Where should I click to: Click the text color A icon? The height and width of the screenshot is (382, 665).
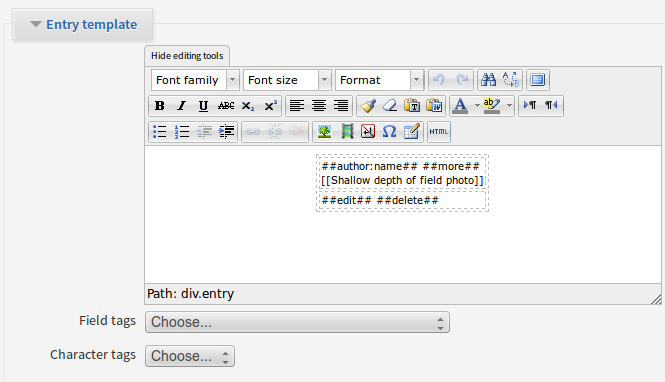[x=460, y=106]
